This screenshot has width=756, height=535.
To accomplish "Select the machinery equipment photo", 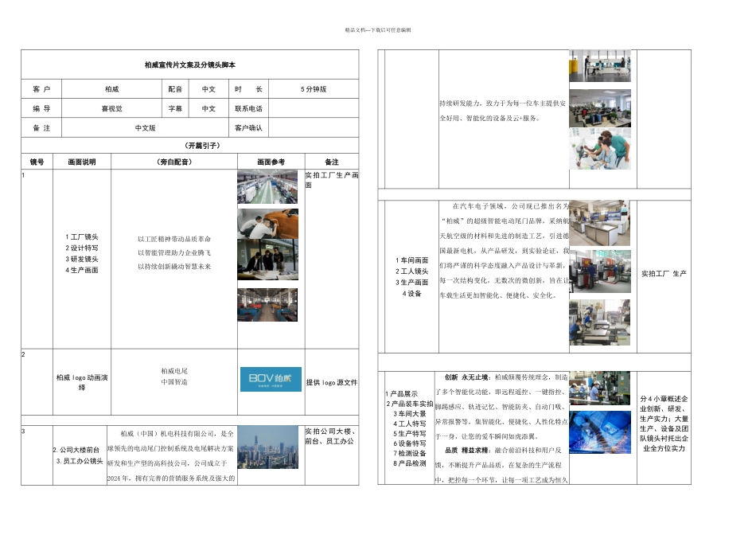I will 600,271.
